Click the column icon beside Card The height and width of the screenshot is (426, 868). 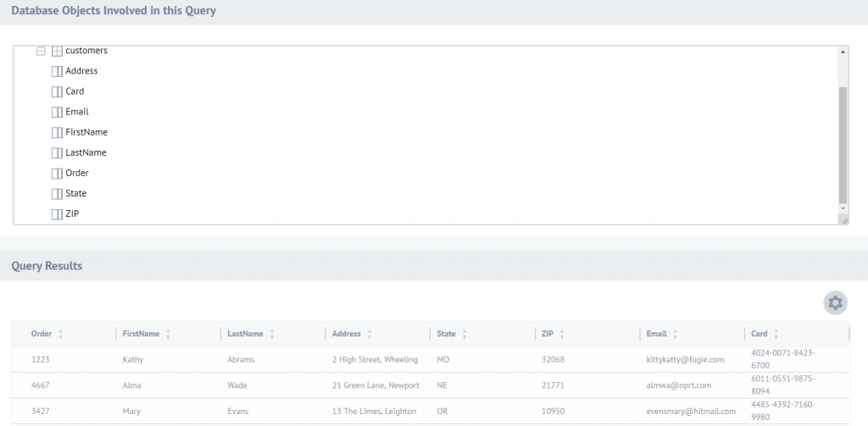click(57, 91)
